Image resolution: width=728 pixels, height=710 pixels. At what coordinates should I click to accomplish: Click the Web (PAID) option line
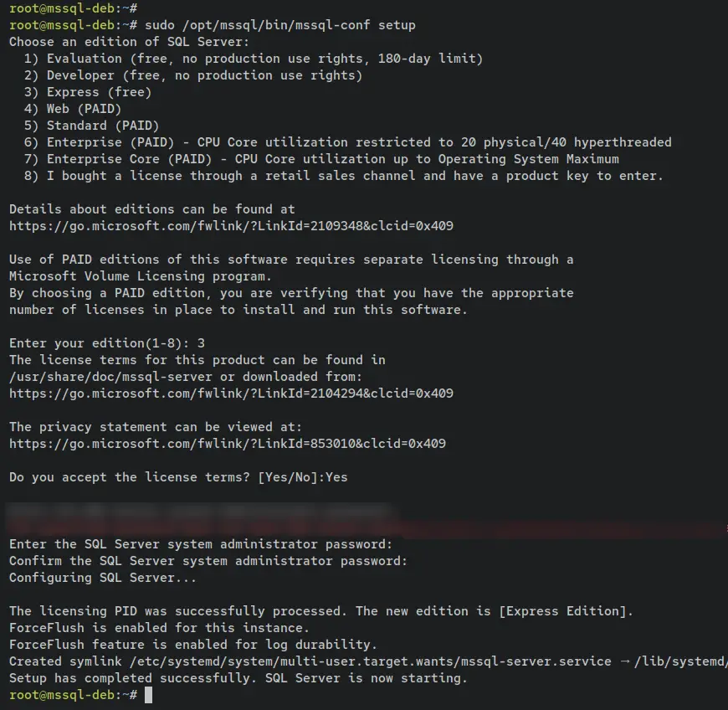[x=73, y=109]
